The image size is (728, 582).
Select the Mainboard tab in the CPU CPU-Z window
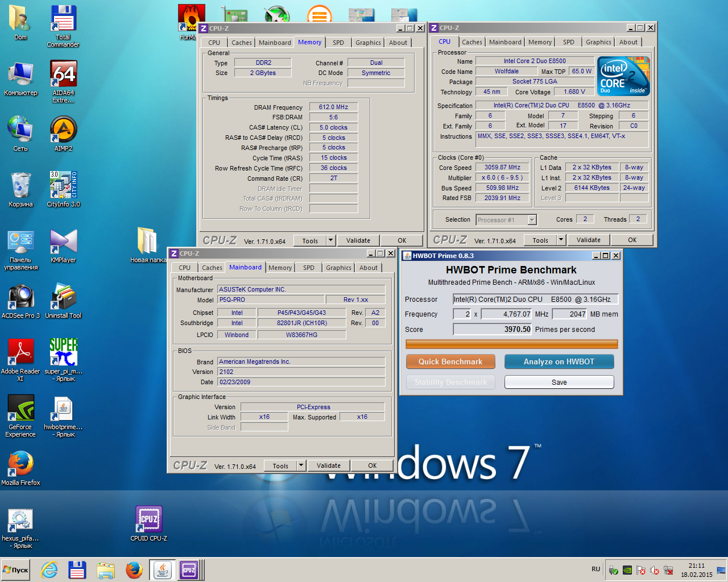(505, 42)
